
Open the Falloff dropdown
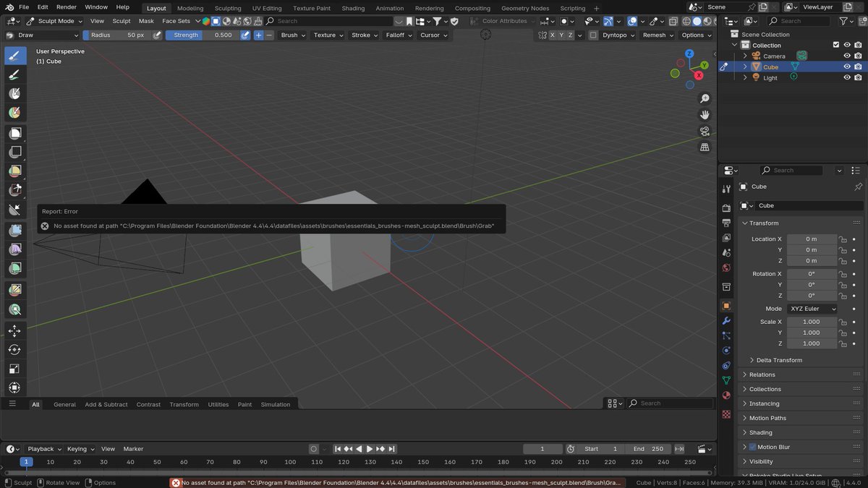click(399, 35)
